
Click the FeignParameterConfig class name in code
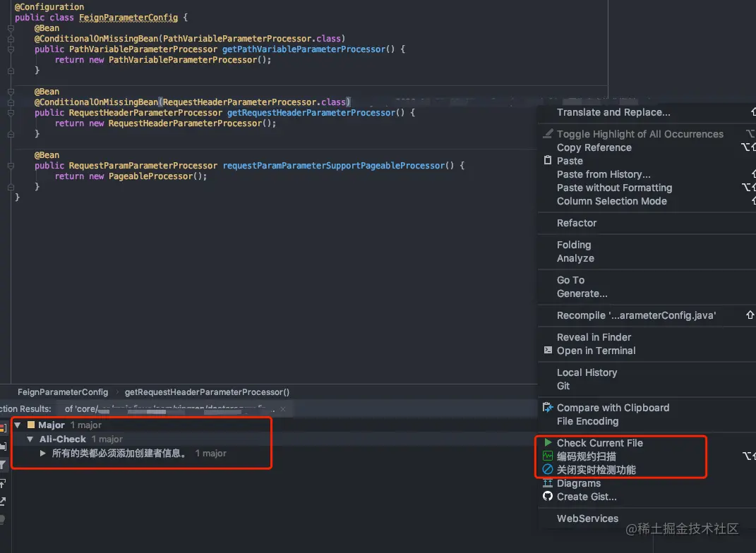point(128,18)
